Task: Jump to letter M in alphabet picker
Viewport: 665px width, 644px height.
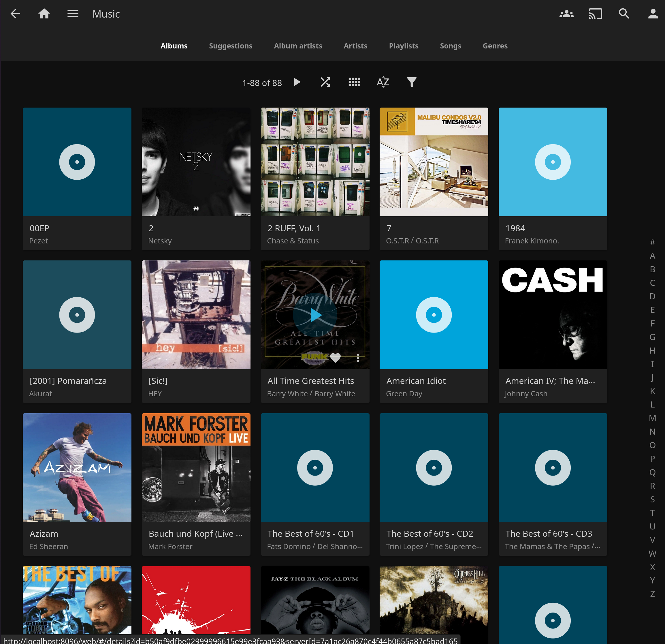Action: point(652,418)
